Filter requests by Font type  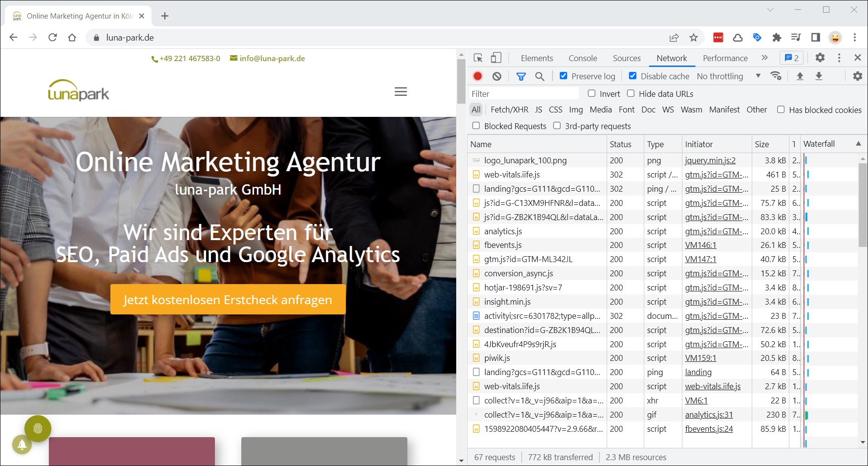coord(627,110)
